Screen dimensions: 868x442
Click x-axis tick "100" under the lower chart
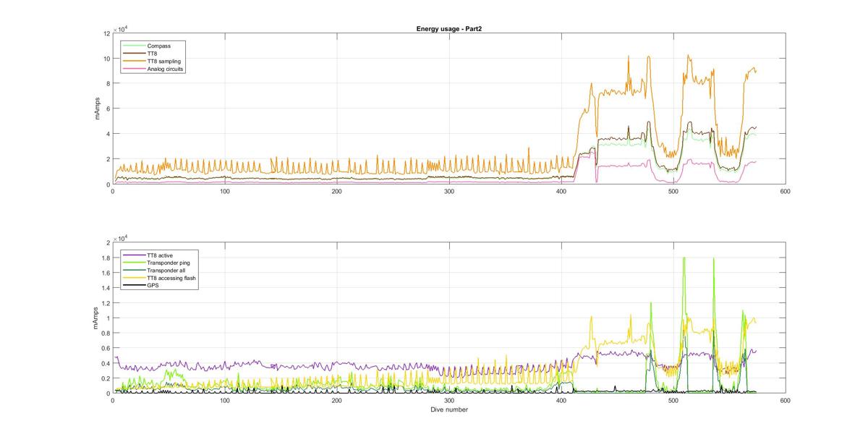pos(224,401)
